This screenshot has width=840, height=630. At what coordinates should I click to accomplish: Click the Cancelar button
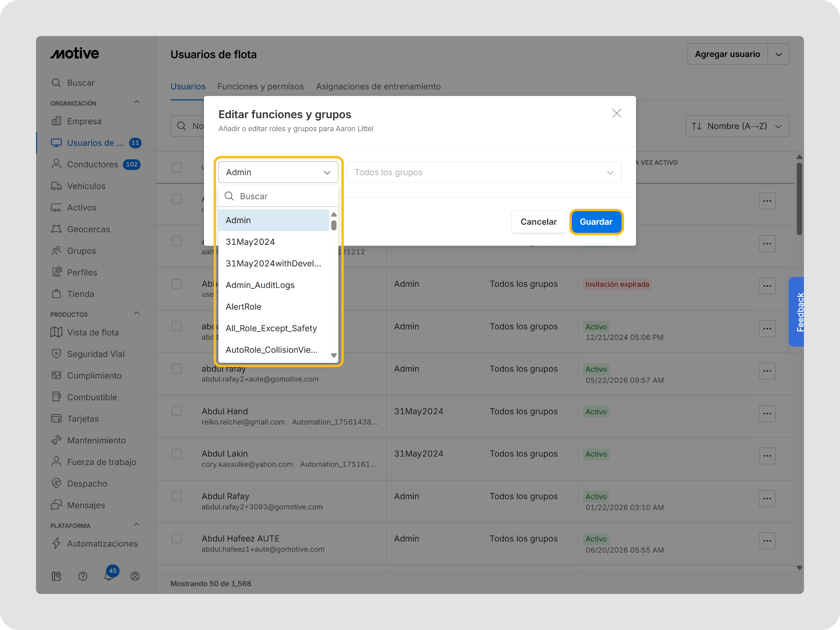click(539, 222)
